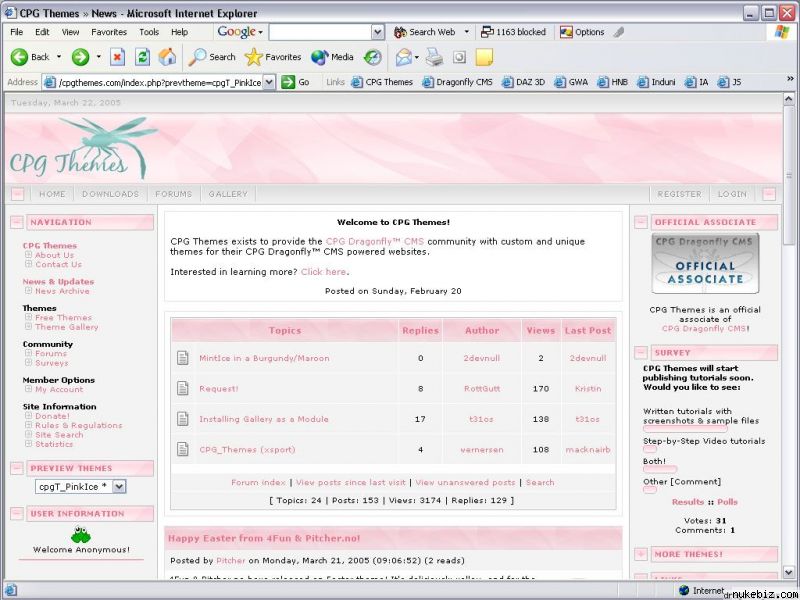Click the CPG Themes dragonfly logo
This screenshot has height=600, width=800.
point(82,148)
